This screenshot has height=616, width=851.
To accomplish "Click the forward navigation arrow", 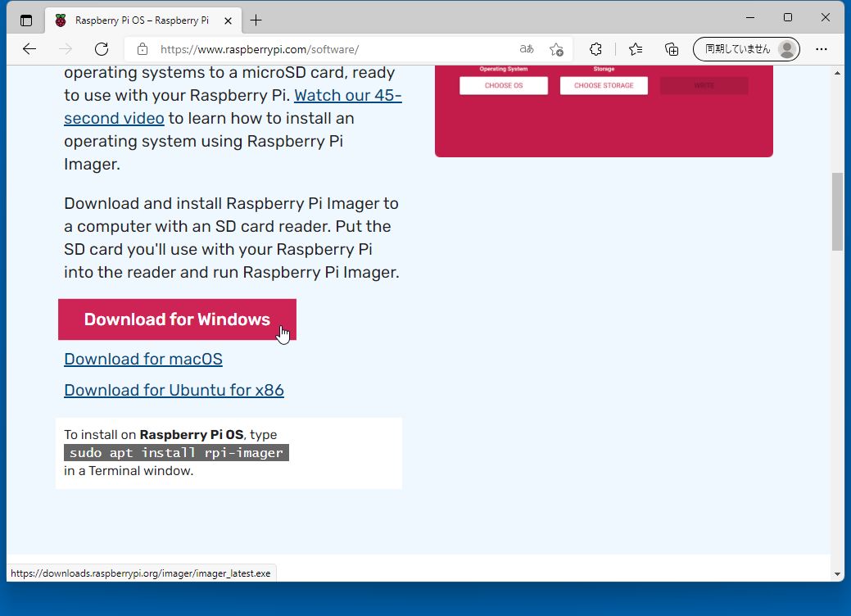I will 66,49.
